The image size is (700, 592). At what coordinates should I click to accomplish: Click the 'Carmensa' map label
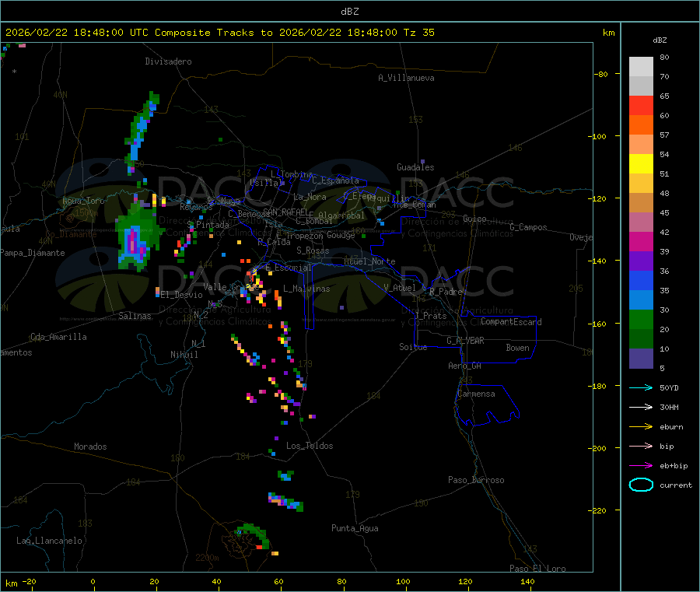(476, 394)
